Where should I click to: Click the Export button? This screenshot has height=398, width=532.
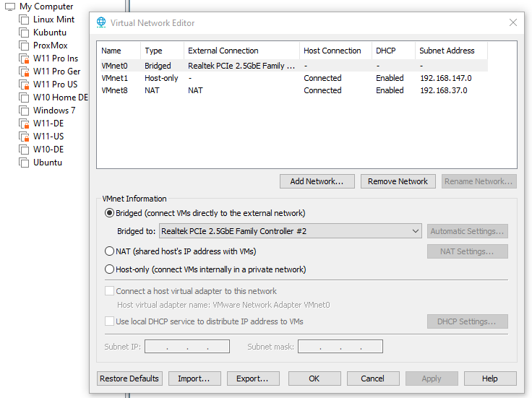tap(253, 378)
